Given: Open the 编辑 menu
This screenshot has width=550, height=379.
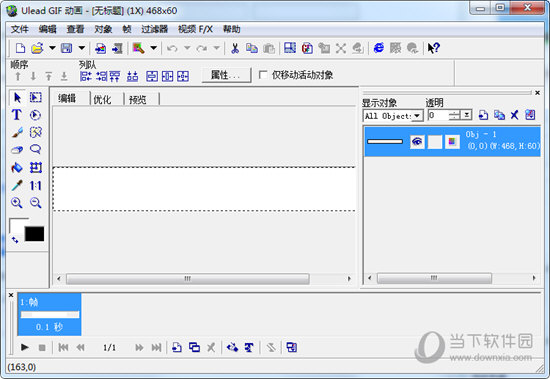Looking at the screenshot, I should [x=48, y=29].
